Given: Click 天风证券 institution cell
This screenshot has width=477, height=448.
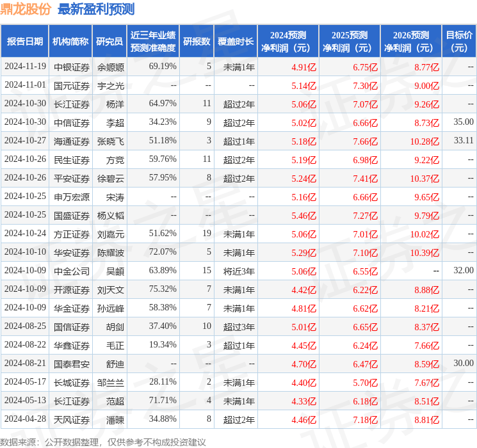Looking at the screenshot, I should pos(72,420).
